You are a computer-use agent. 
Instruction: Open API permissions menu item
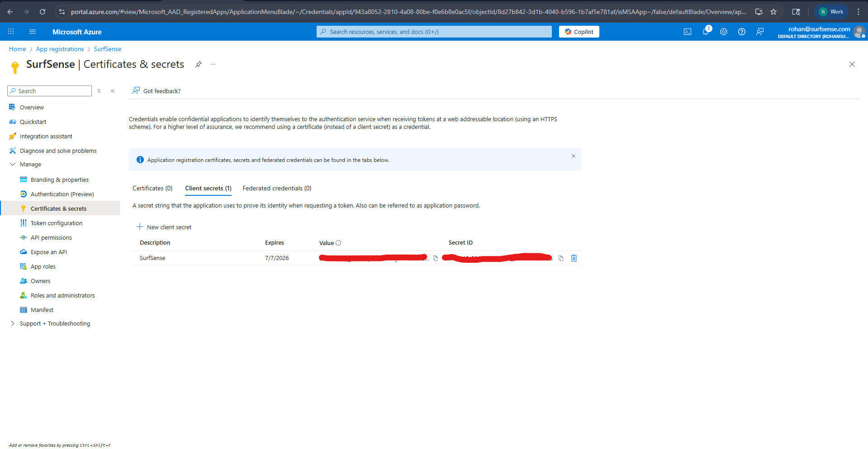tap(51, 238)
